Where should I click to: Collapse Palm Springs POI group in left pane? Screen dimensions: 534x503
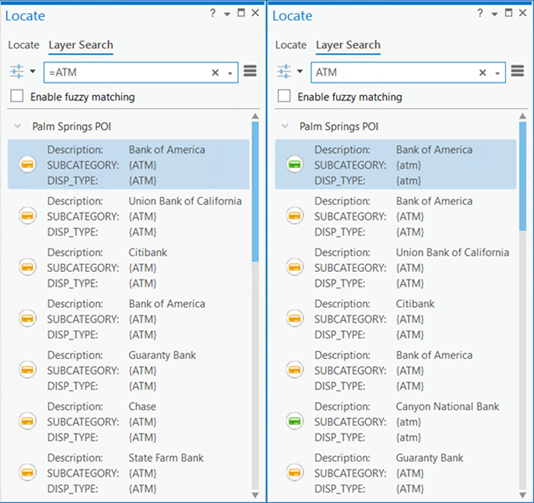click(17, 126)
